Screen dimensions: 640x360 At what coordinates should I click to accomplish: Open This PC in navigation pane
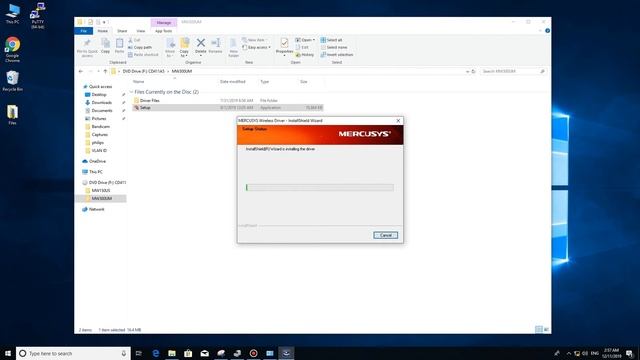(x=96, y=172)
